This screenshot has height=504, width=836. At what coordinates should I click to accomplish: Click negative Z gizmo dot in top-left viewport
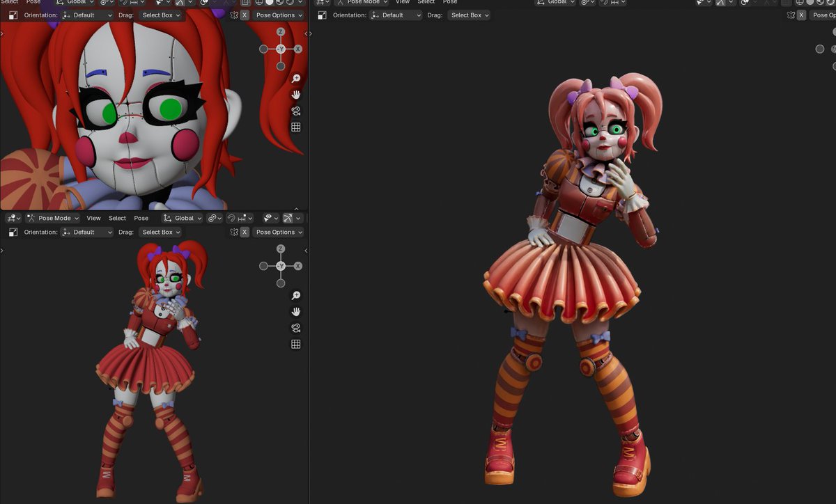tap(281, 66)
